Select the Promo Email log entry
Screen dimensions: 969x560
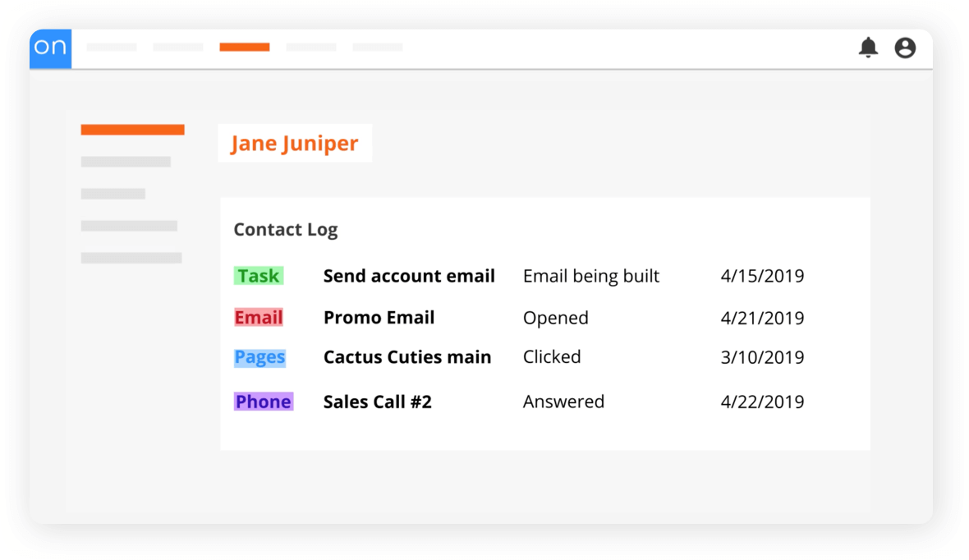point(379,317)
